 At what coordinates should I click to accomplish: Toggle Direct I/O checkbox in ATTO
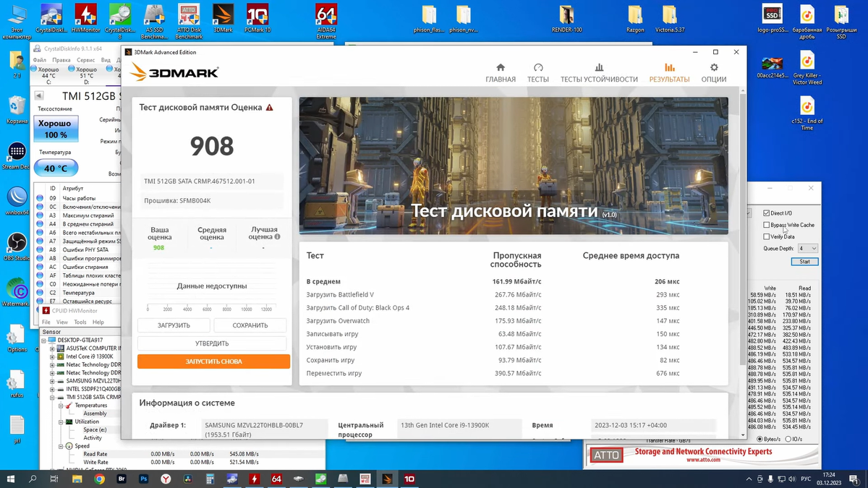767,213
